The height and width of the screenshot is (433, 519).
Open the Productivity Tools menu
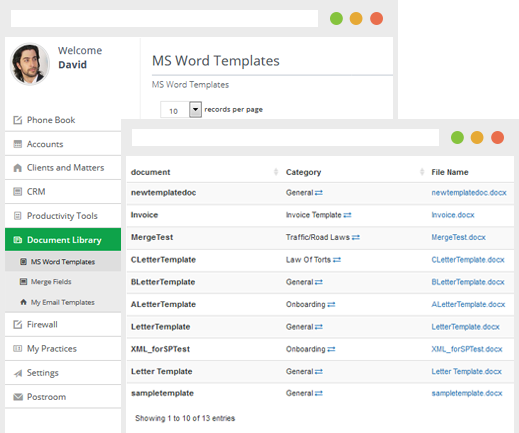(x=63, y=216)
